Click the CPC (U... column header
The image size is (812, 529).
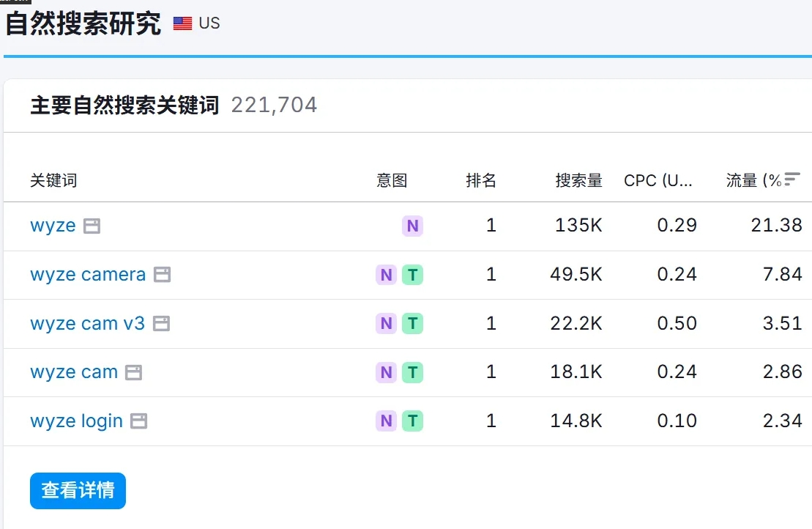658,180
